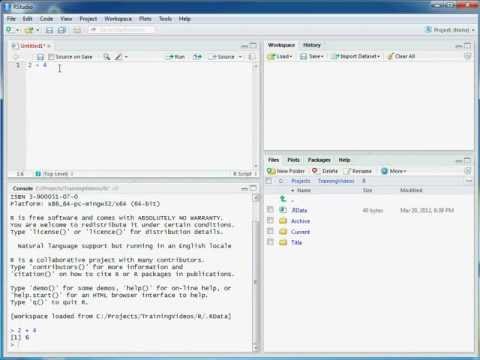Open the Code menu
This screenshot has width=480, height=360.
[46, 19]
